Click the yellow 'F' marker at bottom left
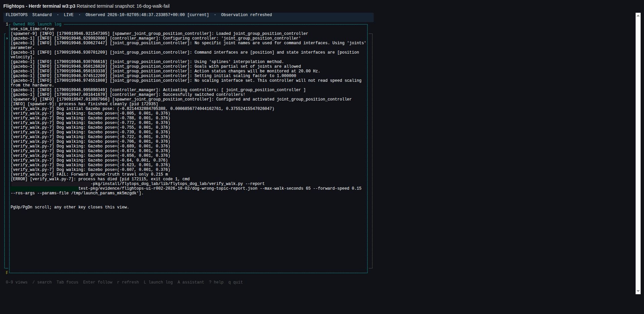The height and width of the screenshot is (314, 644). [7, 273]
